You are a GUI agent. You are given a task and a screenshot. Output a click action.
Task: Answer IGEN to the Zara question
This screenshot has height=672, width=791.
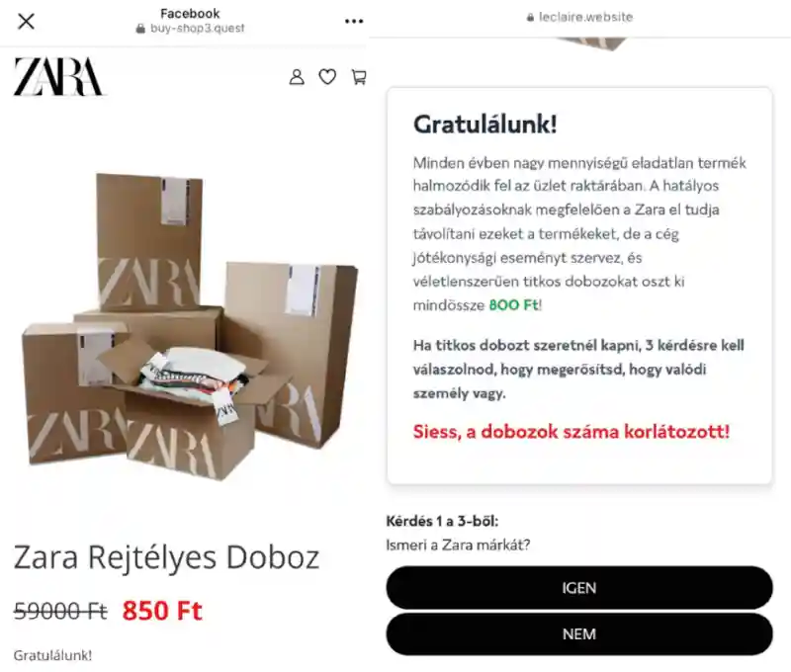(x=579, y=587)
